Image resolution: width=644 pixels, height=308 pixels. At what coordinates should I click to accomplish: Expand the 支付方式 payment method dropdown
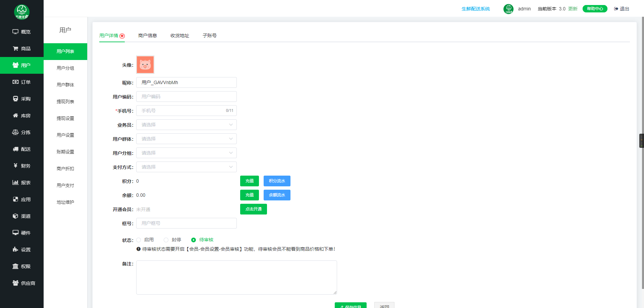pos(186,167)
